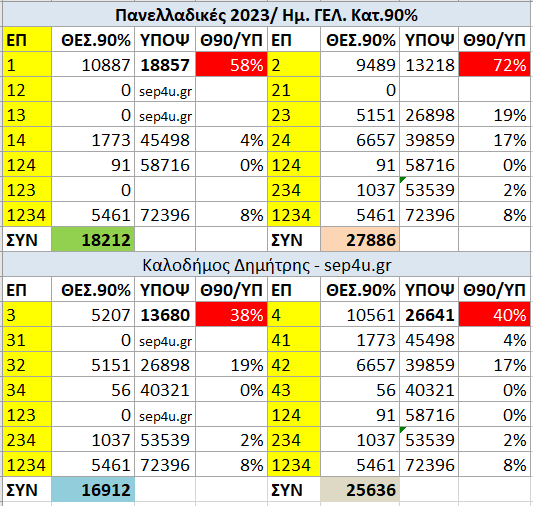Select yellow row label 14
This screenshot has width=533, height=506.
pos(27,140)
